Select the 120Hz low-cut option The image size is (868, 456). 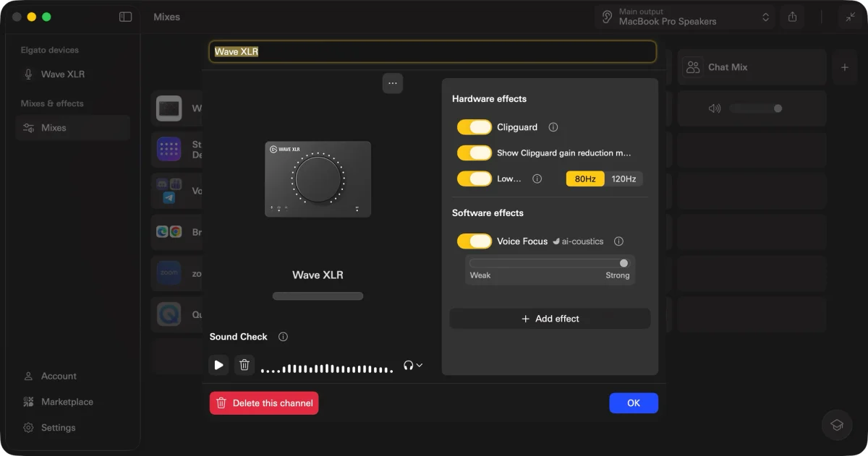(x=624, y=178)
